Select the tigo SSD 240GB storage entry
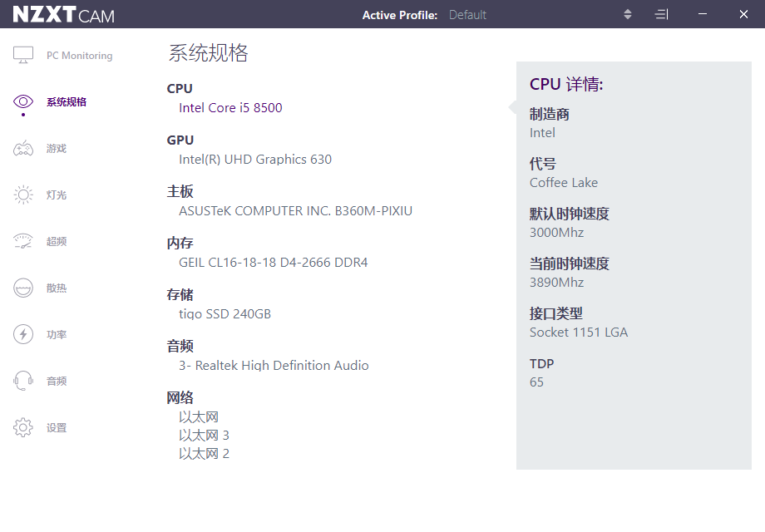The height and width of the screenshot is (532, 765). coord(225,314)
